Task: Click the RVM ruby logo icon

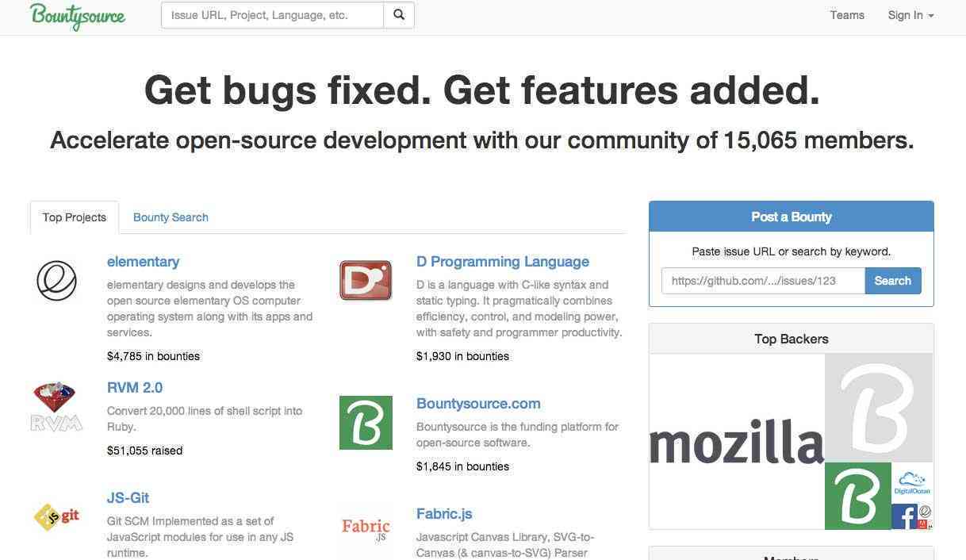Action: point(56,407)
